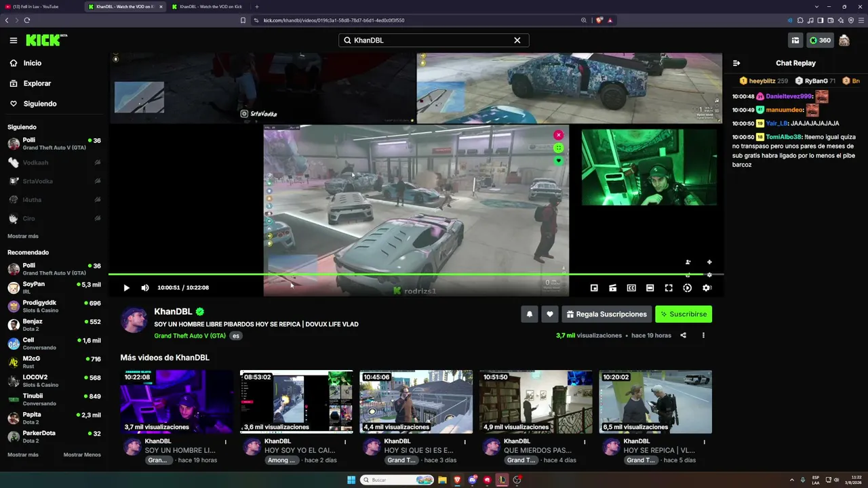Collapse the Chat Replay panel
868x488 pixels.
point(736,63)
